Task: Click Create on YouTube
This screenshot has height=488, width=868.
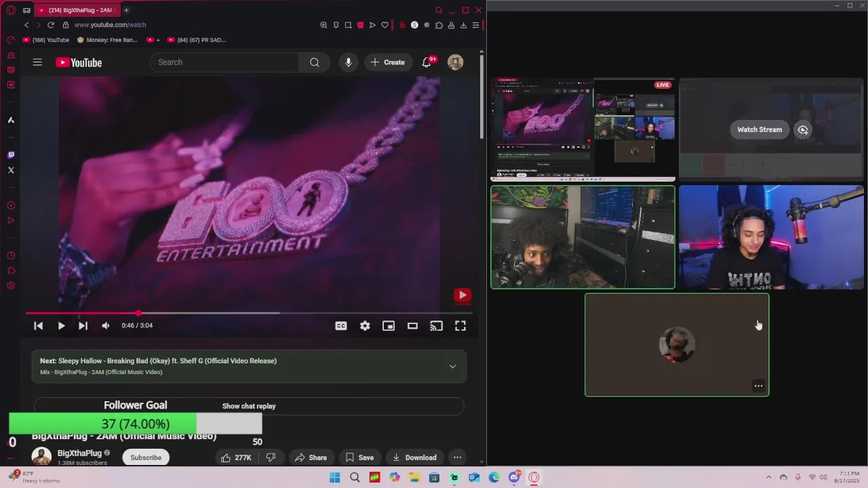Action: coord(388,62)
